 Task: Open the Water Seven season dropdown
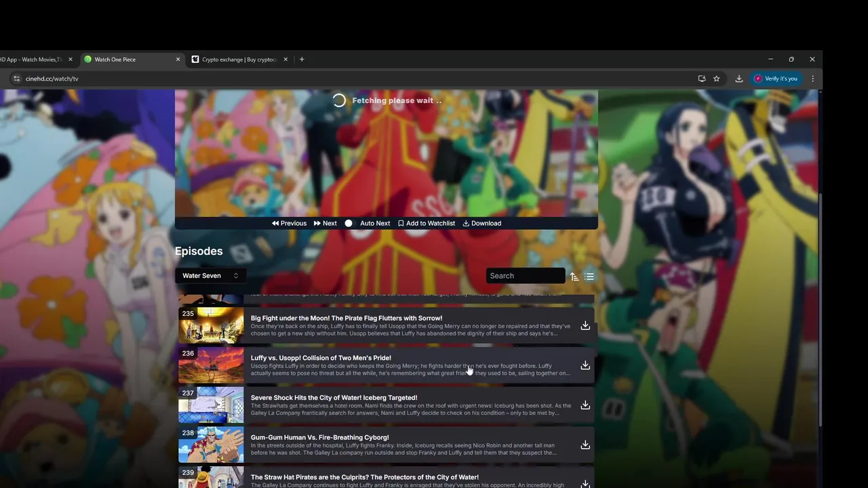coord(210,276)
